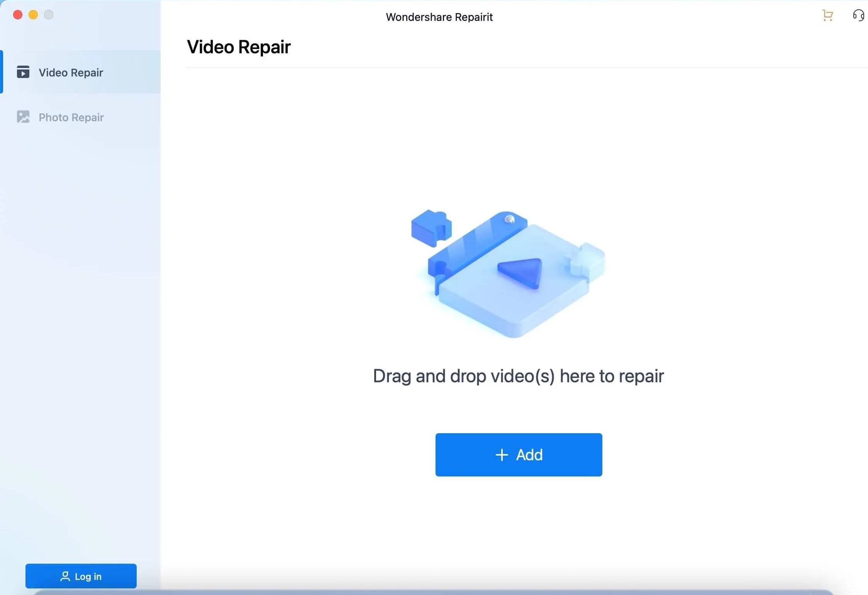
Task: Switch to the Video Repair tab
Action: click(71, 72)
